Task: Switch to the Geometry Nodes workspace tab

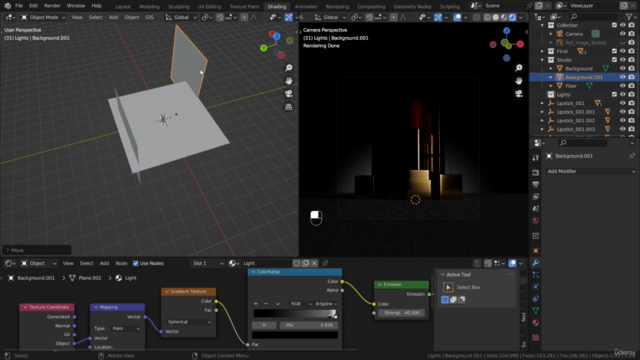Action: click(412, 7)
